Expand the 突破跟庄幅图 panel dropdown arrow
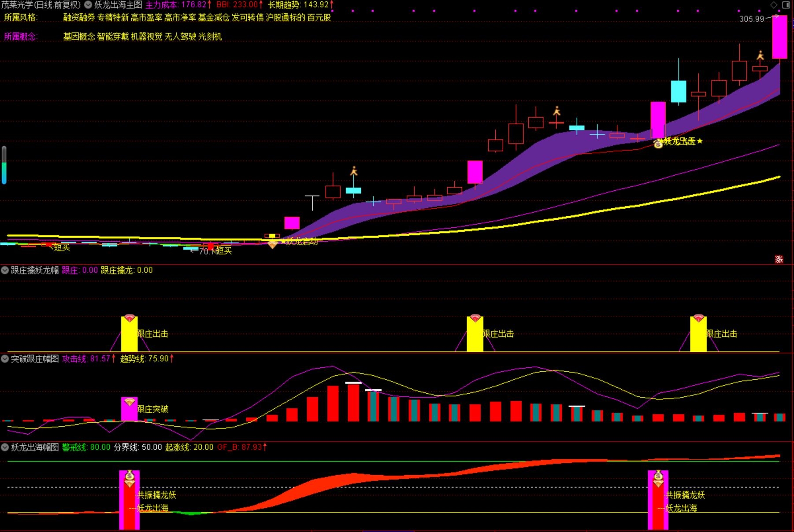 [x=5, y=358]
